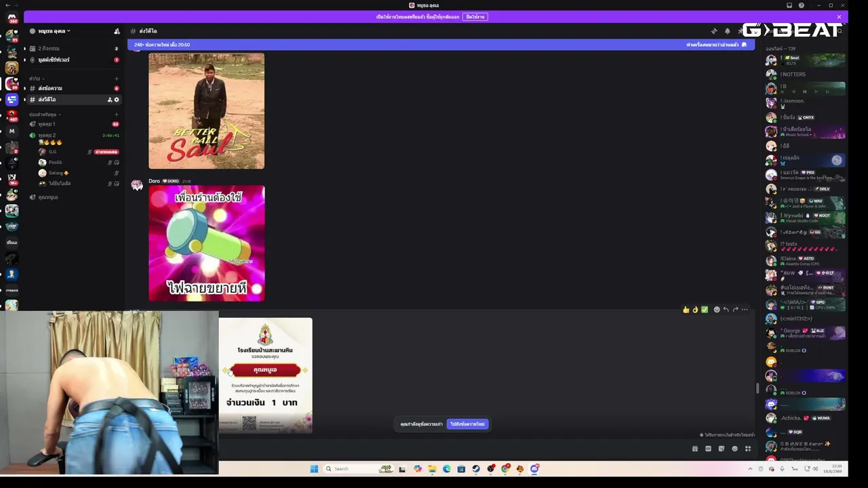Viewport: 868px width, 488px height.
Task: React with the green check mark emoji
Action: pyautogui.click(x=705, y=310)
